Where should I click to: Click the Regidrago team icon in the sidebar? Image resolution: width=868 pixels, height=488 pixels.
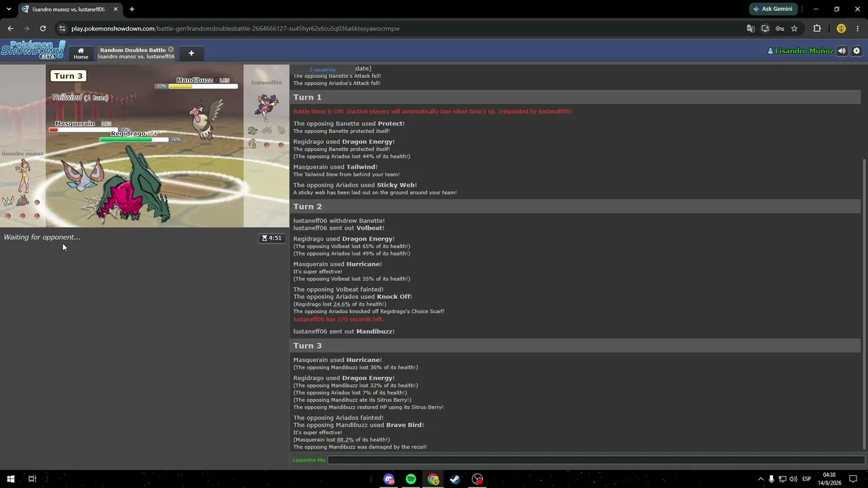tap(23, 201)
